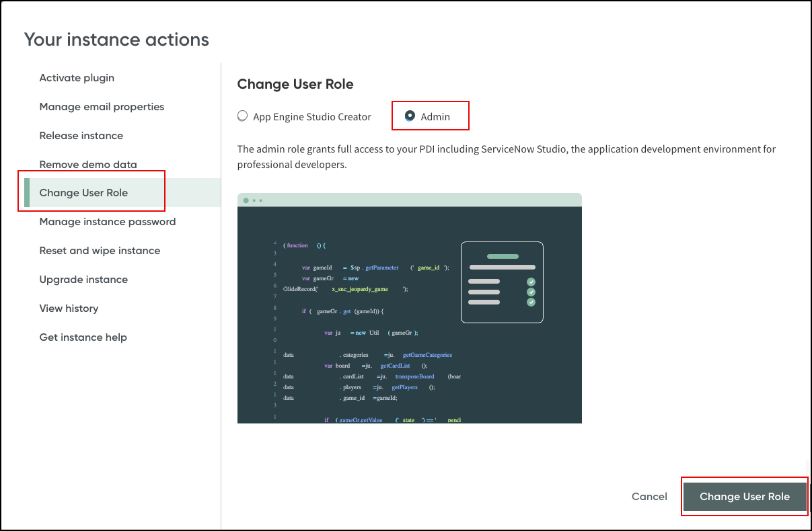812x531 pixels.
Task: Choose Release instance from the action list
Action: click(x=81, y=136)
